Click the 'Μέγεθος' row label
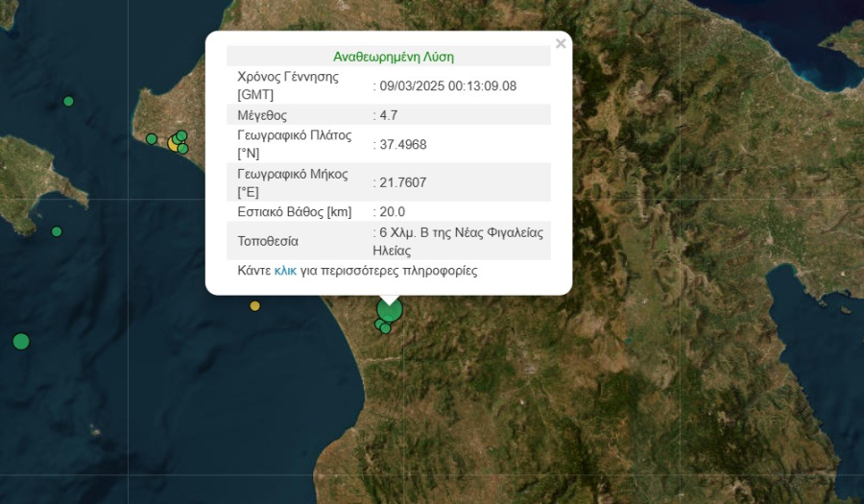Screen dimensions: 864x504 pos(262,115)
